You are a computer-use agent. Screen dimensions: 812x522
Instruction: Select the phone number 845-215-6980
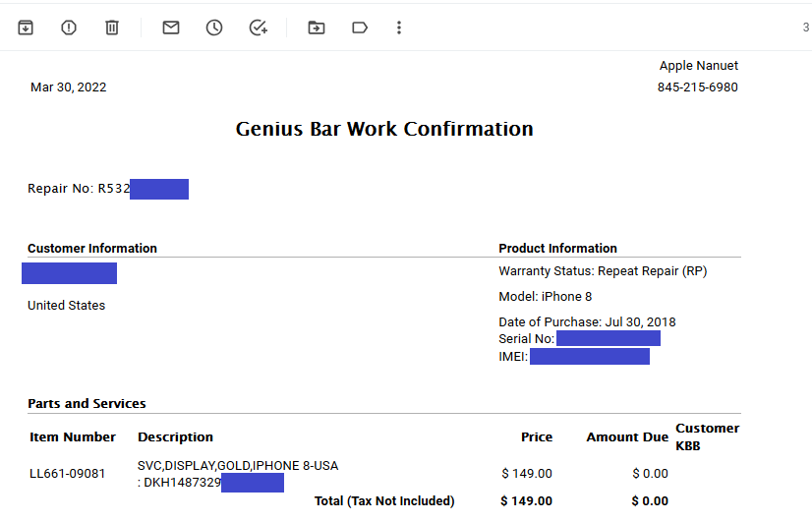(698, 87)
